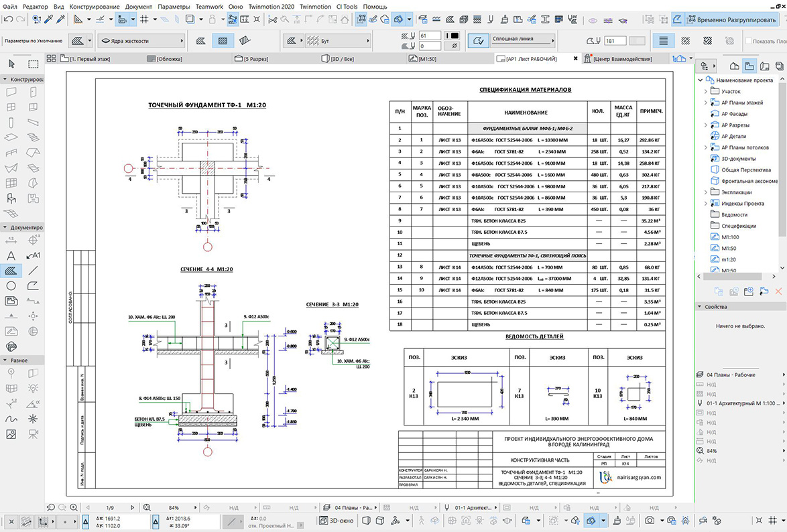Select the syringe inject parameters tool
The image size is (787, 532).
61,19
